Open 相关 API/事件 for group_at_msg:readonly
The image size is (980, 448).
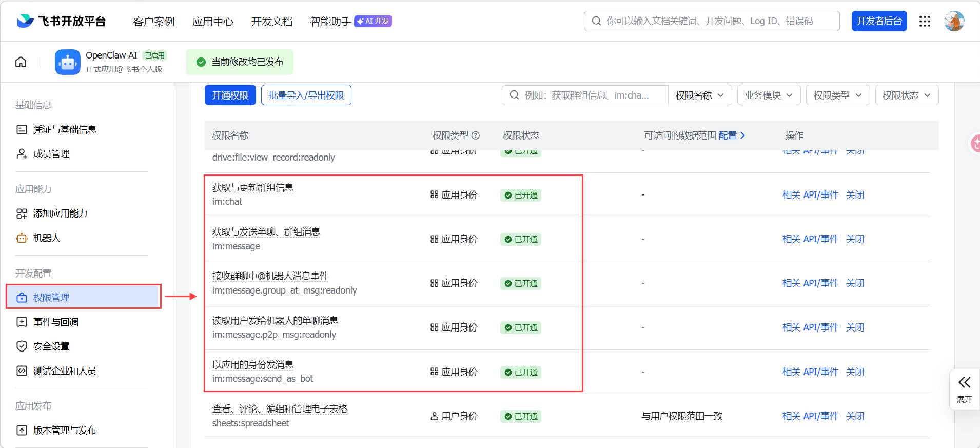(x=811, y=283)
